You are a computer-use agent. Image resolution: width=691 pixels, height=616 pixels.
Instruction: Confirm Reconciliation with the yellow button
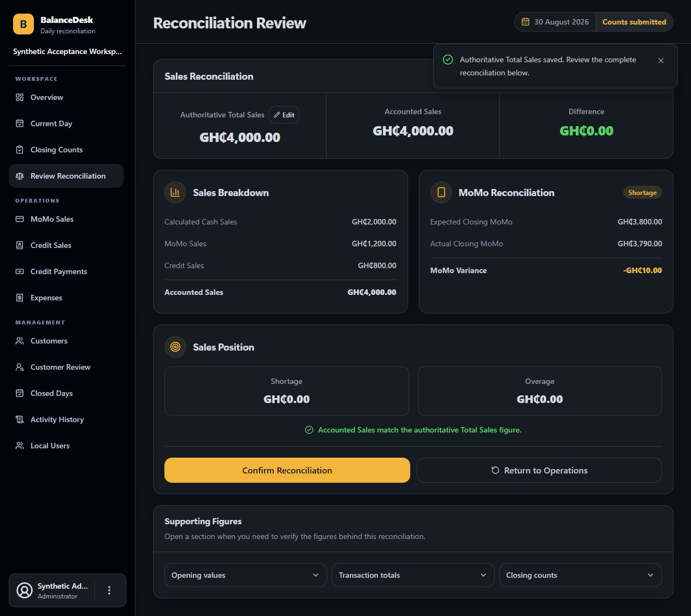(x=287, y=470)
